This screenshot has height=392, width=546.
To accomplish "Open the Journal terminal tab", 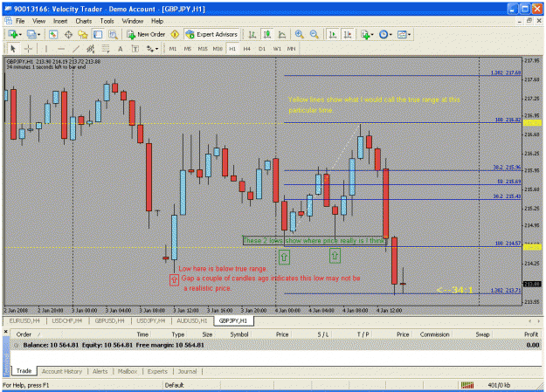I will click(187, 371).
